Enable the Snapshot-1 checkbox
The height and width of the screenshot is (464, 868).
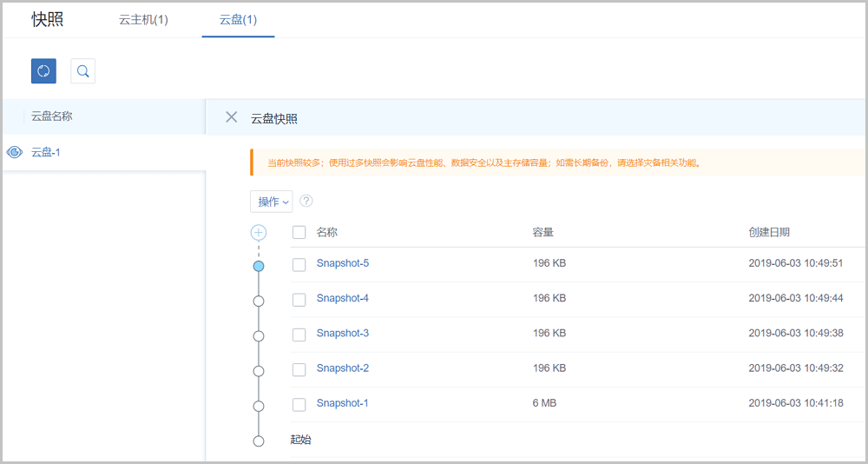coord(299,404)
